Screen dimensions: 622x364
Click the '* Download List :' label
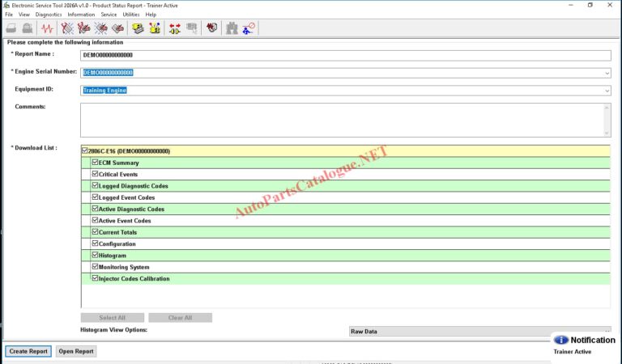tap(34, 148)
